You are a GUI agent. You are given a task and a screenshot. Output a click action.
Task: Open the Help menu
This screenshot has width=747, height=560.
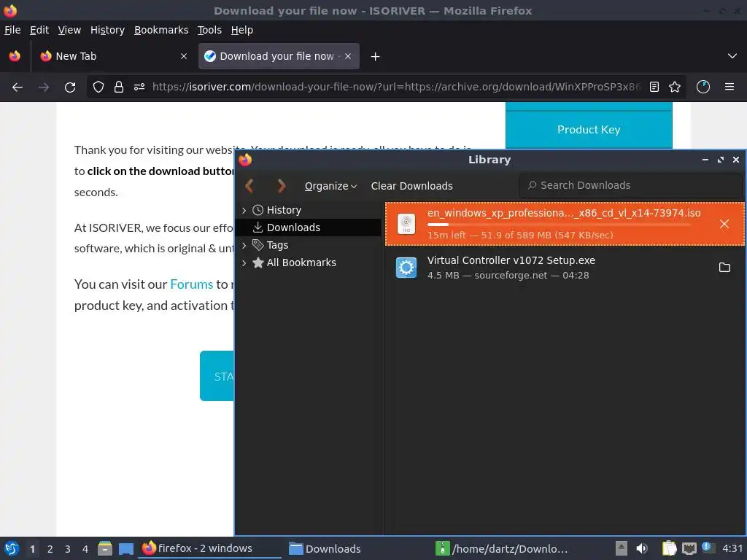click(242, 30)
